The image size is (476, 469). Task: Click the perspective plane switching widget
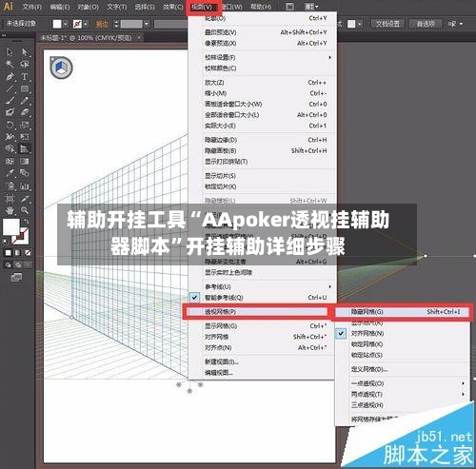click(x=61, y=68)
